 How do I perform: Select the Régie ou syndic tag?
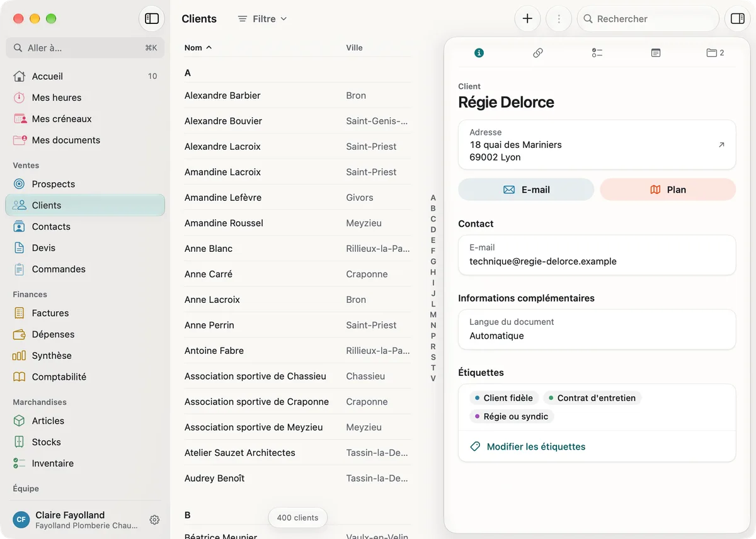(512, 416)
